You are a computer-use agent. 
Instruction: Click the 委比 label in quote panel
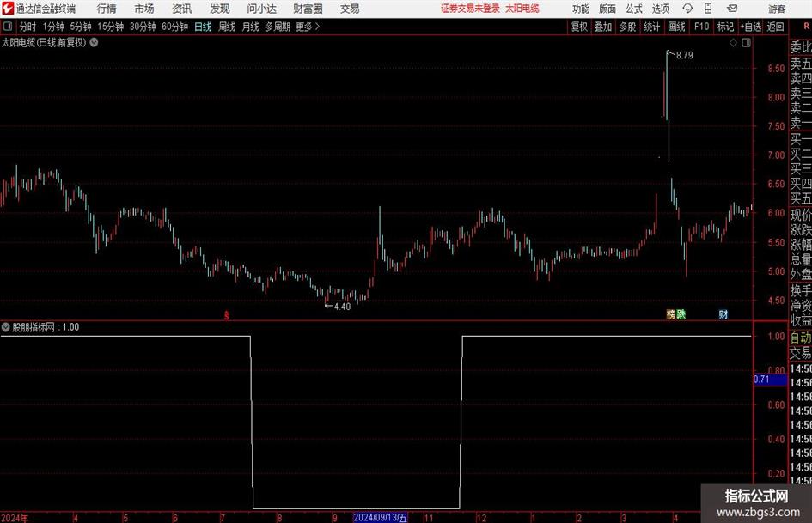801,47
